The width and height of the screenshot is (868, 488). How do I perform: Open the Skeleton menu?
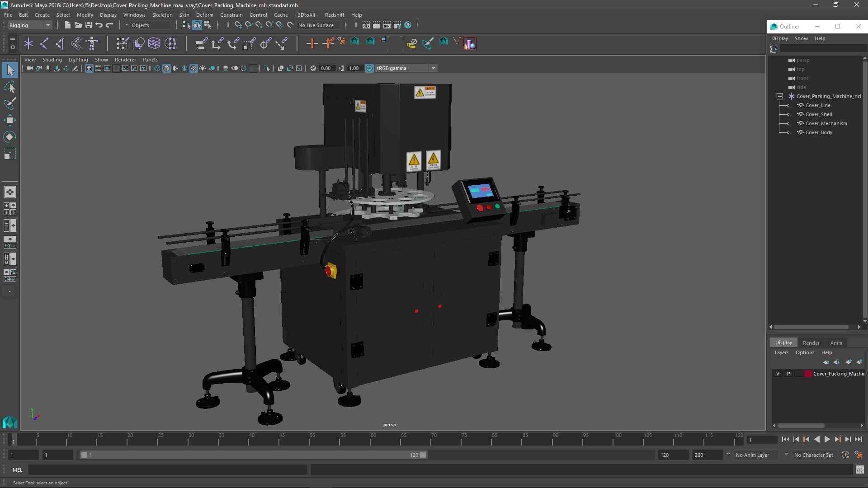162,15
